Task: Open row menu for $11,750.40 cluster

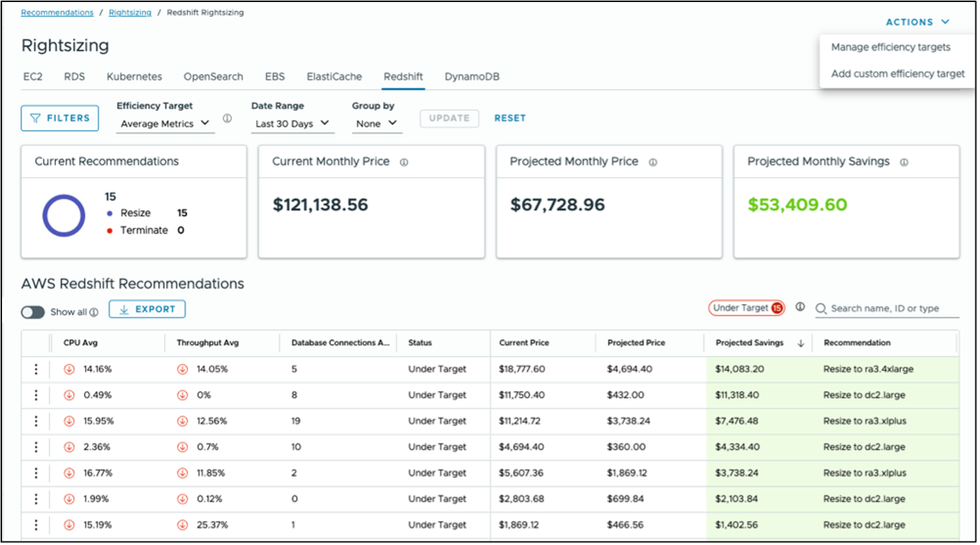Action: point(37,396)
